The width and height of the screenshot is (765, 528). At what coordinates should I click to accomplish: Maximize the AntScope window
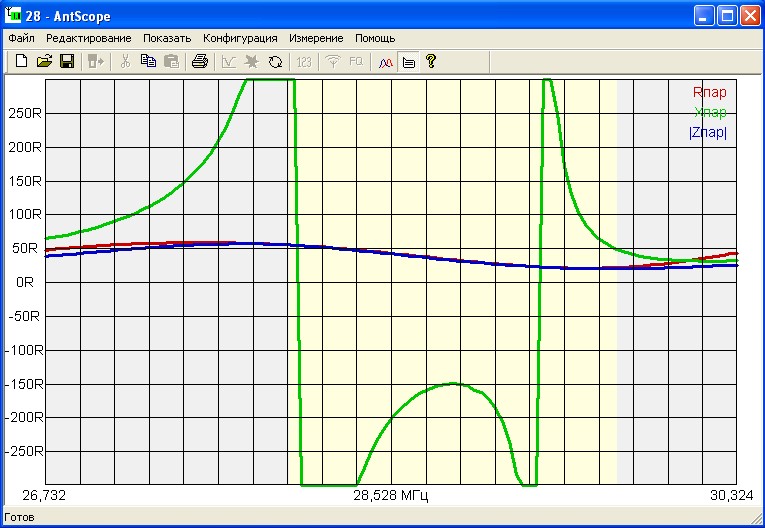pyautogui.click(x=727, y=15)
